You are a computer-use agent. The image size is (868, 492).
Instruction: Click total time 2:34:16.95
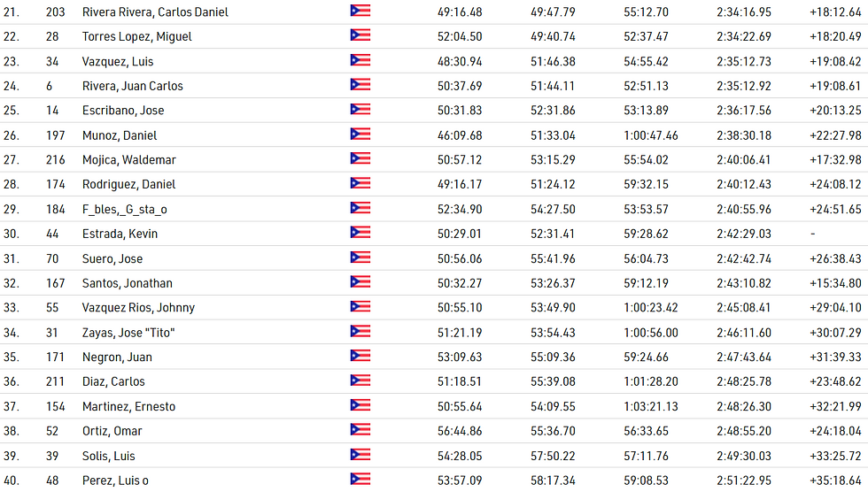(x=743, y=12)
